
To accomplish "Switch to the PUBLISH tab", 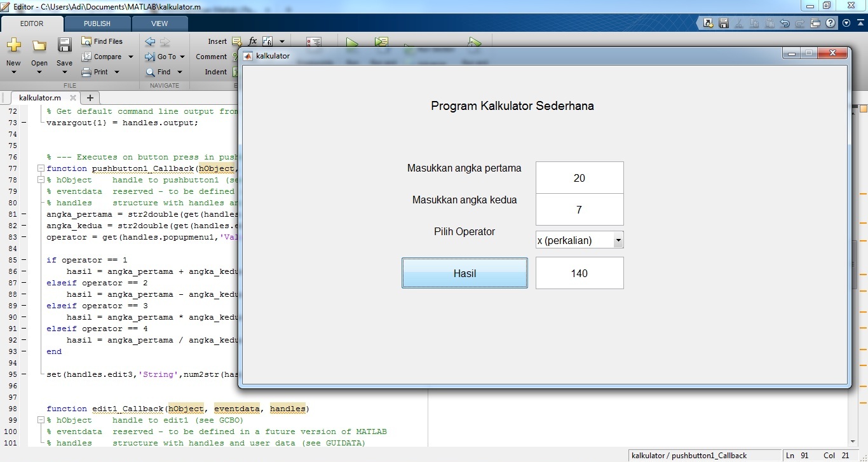I will click(97, 24).
